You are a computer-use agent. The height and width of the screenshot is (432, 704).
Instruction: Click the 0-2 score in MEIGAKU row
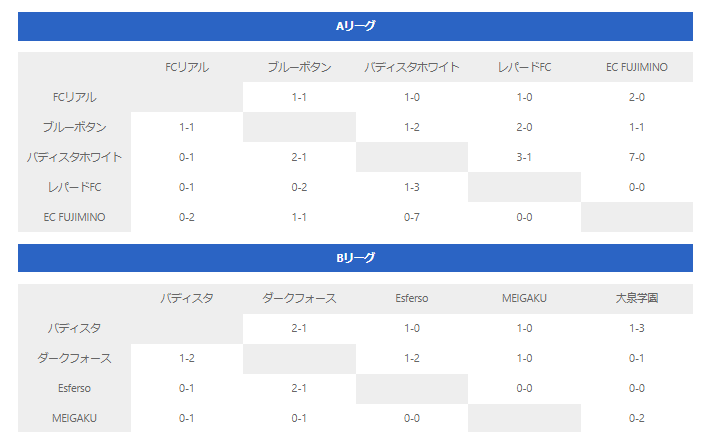pos(637,418)
